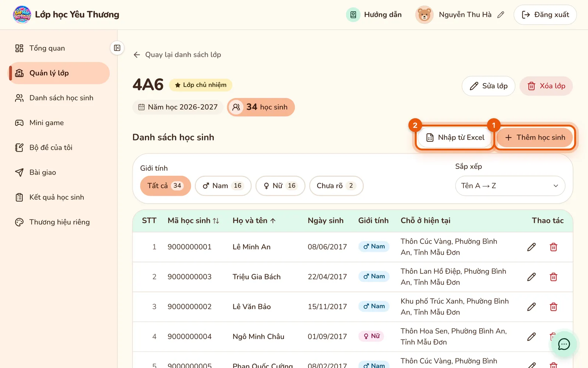Click the edit pencil beside Nguyễn Thu Hà
Screen dimensions: 588x368
tap(501, 15)
